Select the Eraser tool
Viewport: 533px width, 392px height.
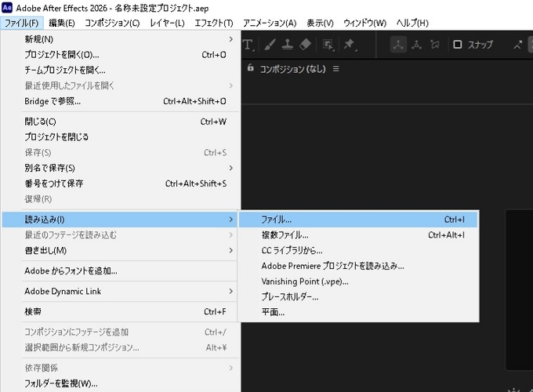click(x=305, y=45)
